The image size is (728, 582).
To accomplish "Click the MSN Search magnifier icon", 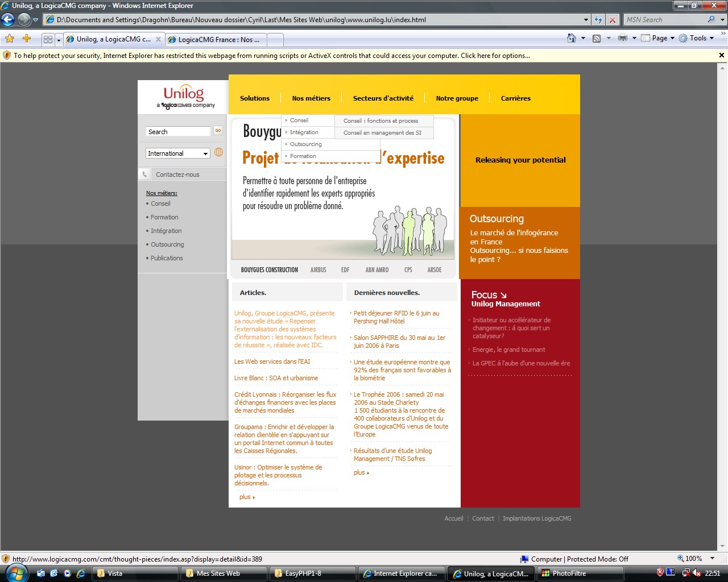I will coord(711,19).
